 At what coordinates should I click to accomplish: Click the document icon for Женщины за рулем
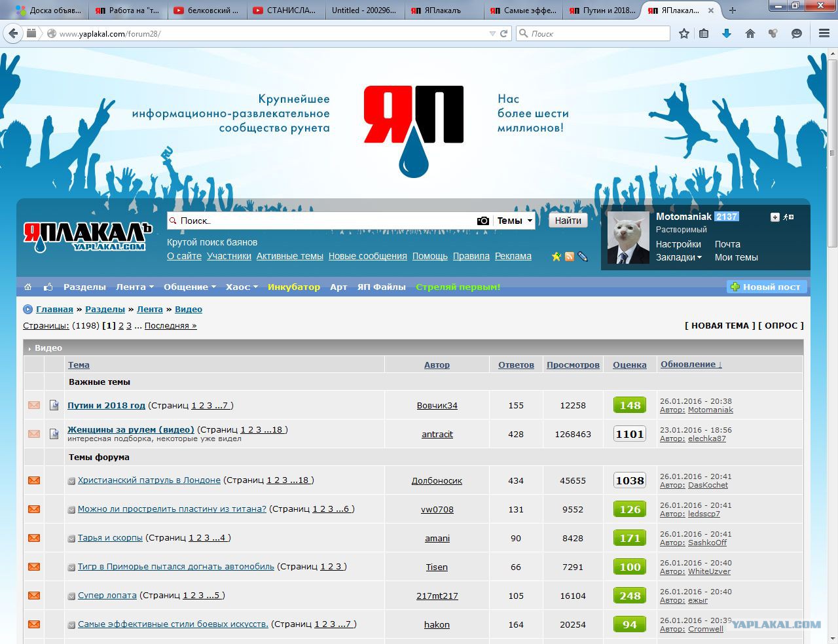tap(54, 434)
